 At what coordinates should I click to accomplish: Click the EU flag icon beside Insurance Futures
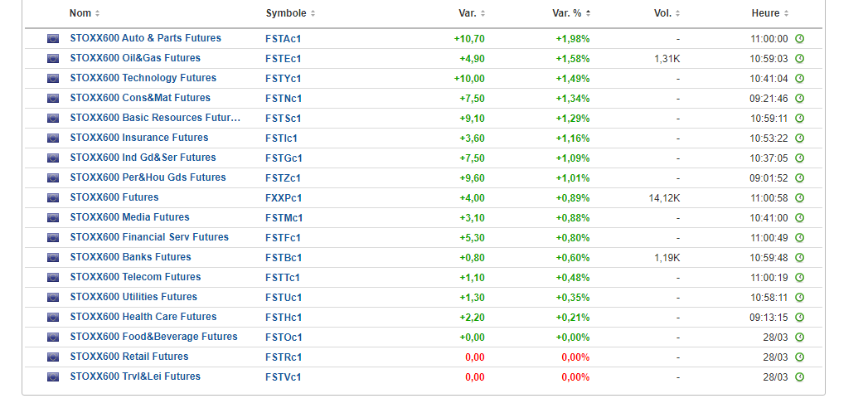53,138
